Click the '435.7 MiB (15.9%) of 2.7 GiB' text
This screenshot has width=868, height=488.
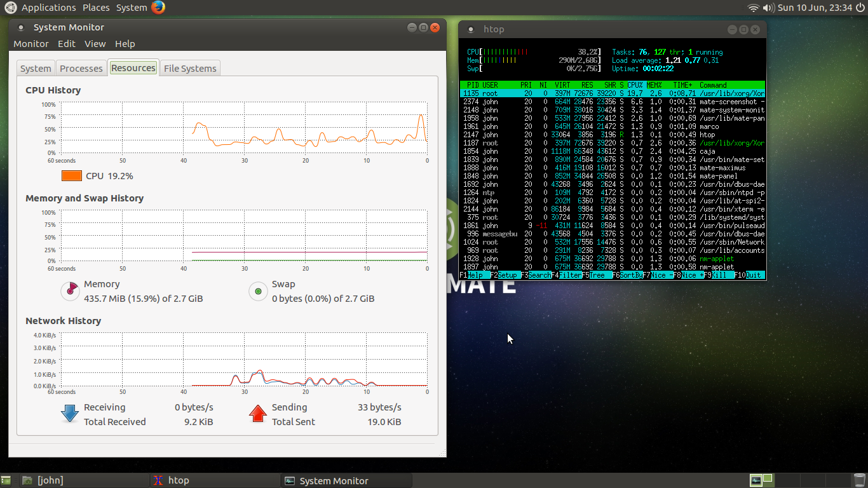144,299
